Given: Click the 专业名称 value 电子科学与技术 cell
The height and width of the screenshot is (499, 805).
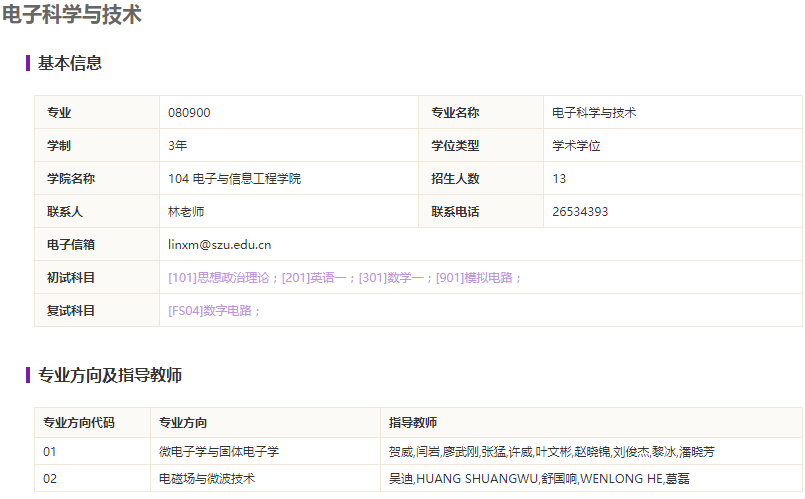Looking at the screenshot, I should [673, 112].
